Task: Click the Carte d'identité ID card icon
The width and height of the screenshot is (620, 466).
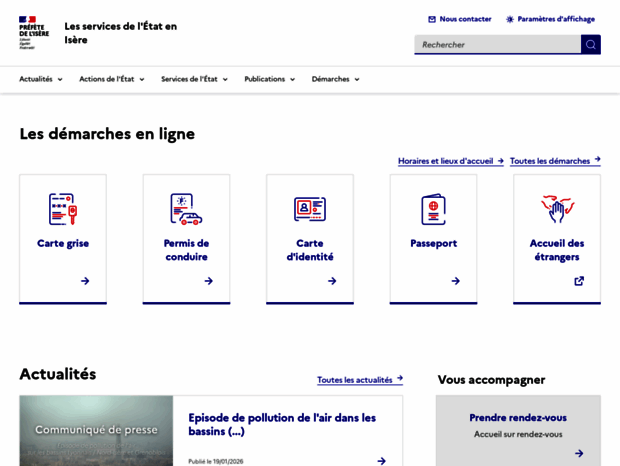Action: click(310, 209)
